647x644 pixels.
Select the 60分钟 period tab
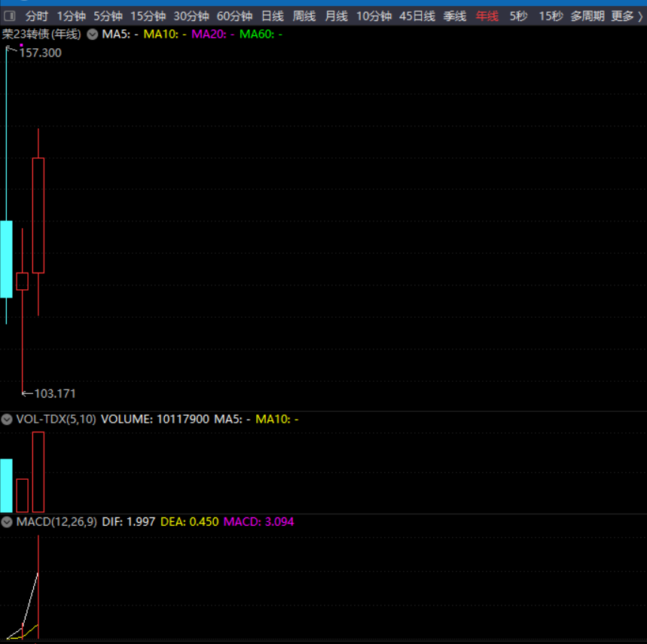tap(234, 17)
